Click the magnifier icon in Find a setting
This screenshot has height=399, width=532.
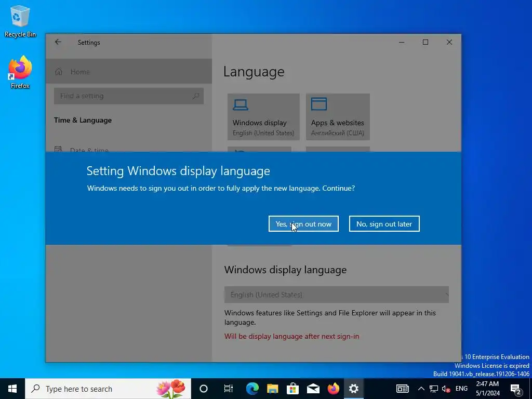(196, 96)
